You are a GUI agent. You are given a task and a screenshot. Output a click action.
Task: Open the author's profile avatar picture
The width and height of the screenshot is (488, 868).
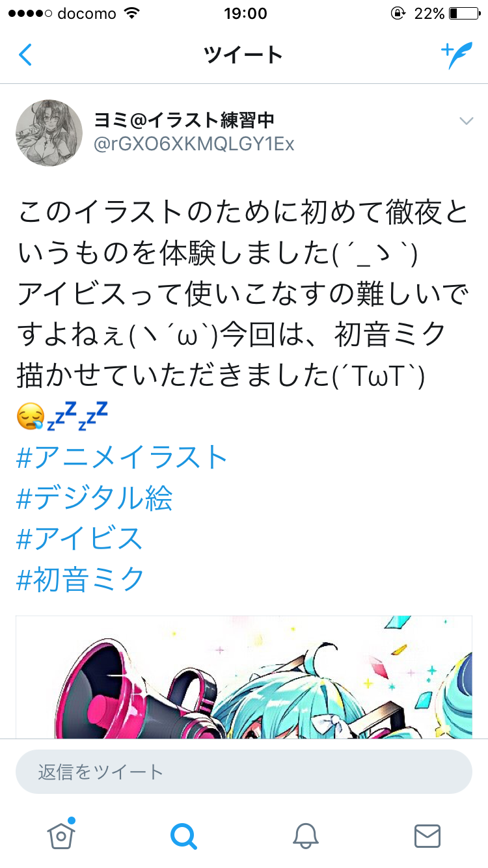49,133
